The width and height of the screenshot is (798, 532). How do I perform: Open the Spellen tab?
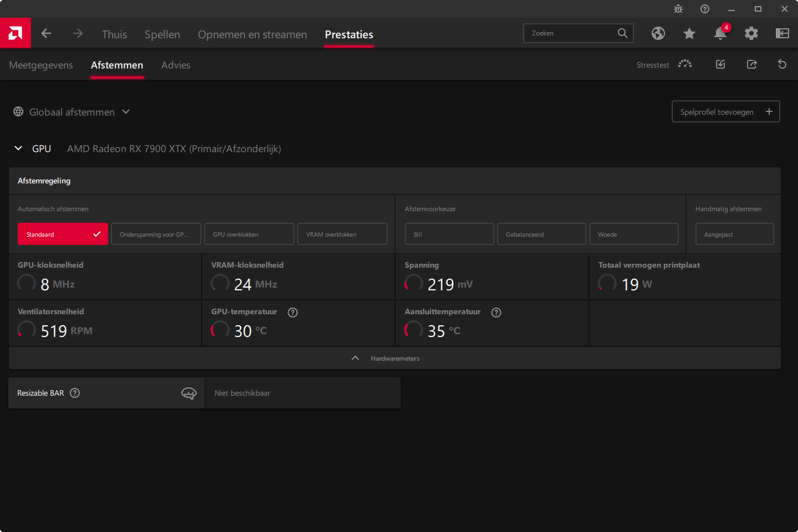pyautogui.click(x=162, y=34)
